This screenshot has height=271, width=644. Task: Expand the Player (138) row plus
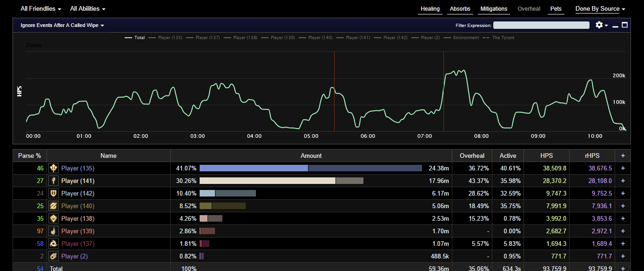click(x=623, y=218)
